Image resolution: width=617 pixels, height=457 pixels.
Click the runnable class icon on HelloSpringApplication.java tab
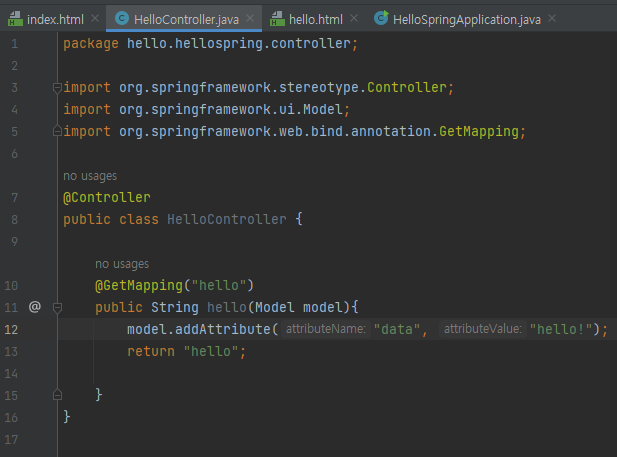(x=381, y=18)
